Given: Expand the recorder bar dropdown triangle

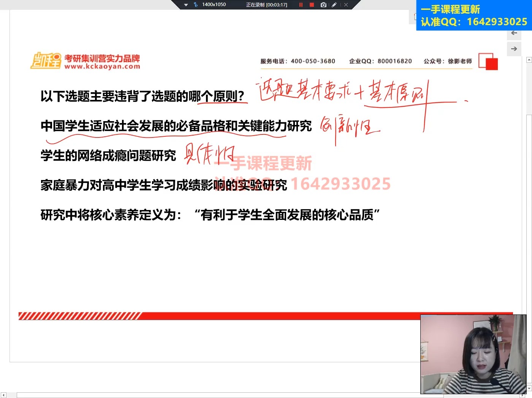Looking at the screenshot, I should 186,5.
